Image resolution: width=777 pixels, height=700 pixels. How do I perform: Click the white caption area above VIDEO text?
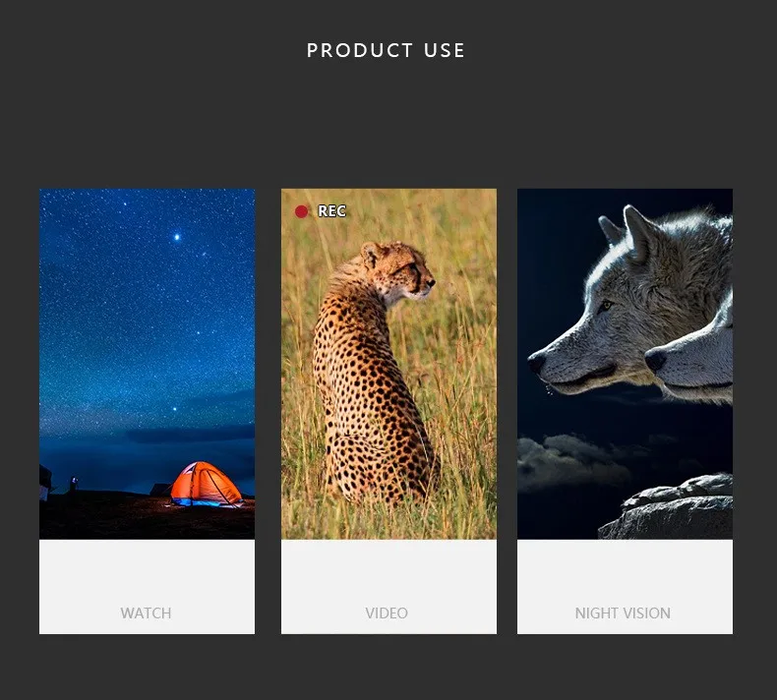click(x=388, y=572)
